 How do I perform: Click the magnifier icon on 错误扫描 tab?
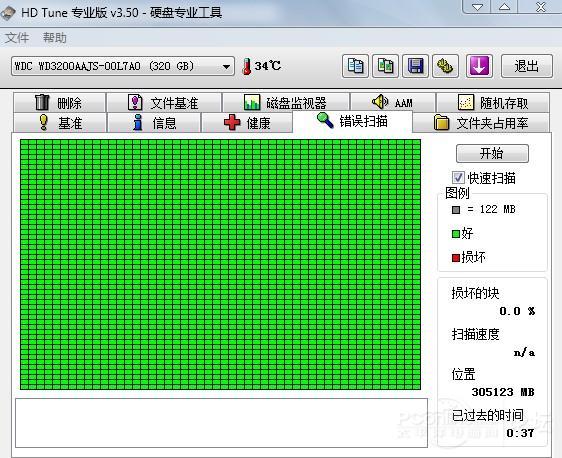pyautogui.click(x=325, y=120)
